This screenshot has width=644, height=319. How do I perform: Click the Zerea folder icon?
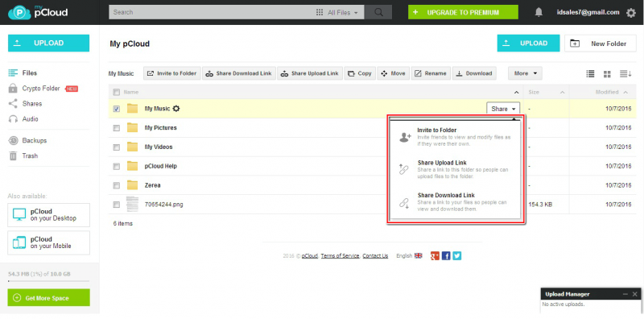(132, 185)
